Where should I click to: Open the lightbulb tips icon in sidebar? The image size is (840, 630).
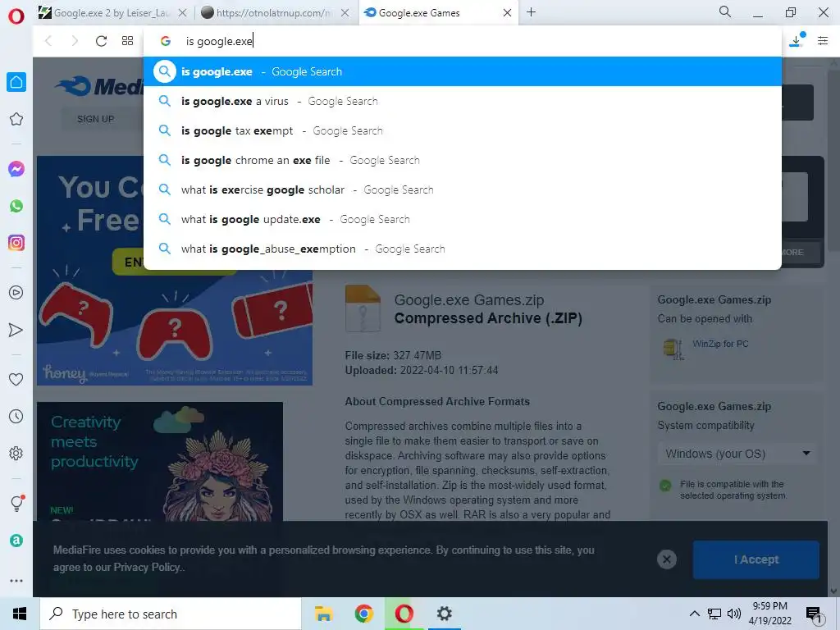coord(17,503)
